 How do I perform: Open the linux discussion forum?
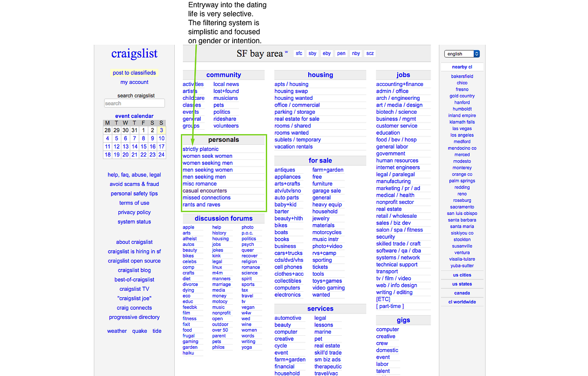pyautogui.click(x=217, y=267)
